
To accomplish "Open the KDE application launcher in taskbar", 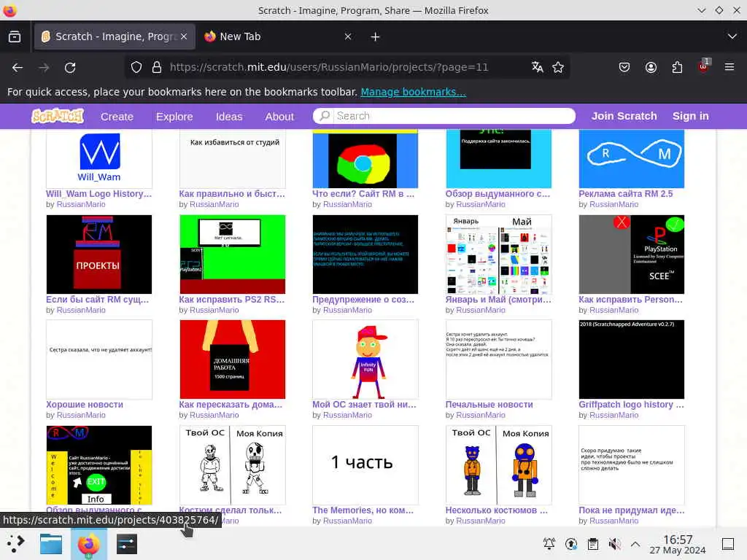I will pyautogui.click(x=16, y=544).
